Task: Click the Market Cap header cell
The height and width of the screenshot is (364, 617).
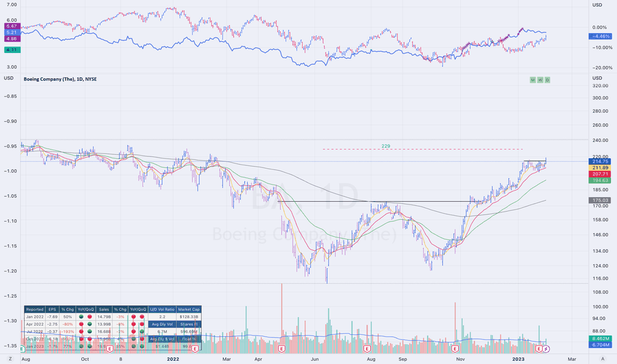Action: tap(189, 309)
